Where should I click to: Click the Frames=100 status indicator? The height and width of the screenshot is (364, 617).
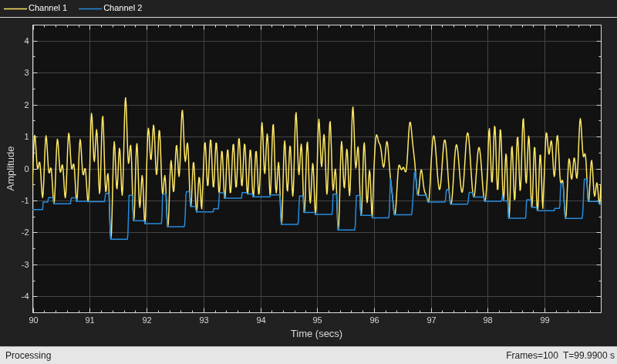point(531,356)
